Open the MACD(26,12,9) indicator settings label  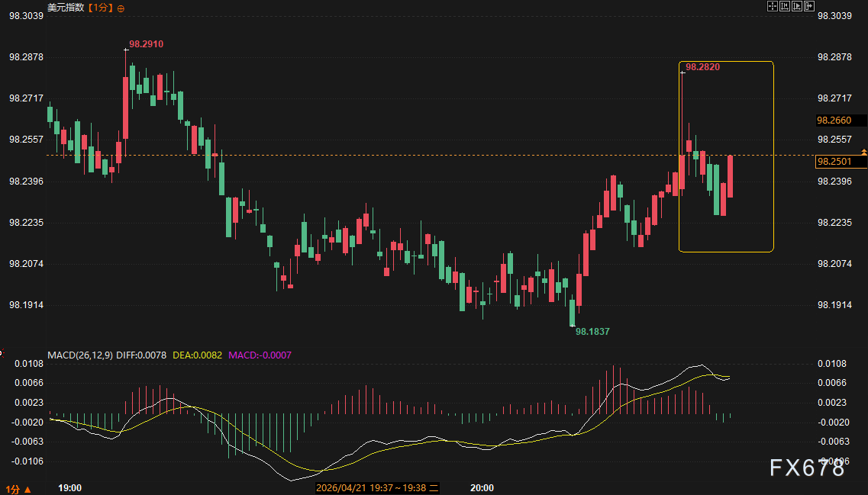click(x=80, y=355)
